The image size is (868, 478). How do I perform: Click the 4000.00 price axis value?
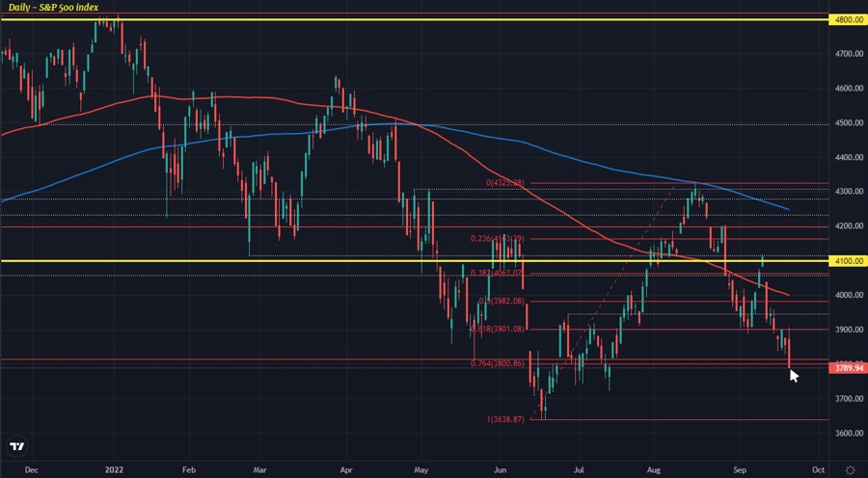click(x=851, y=295)
